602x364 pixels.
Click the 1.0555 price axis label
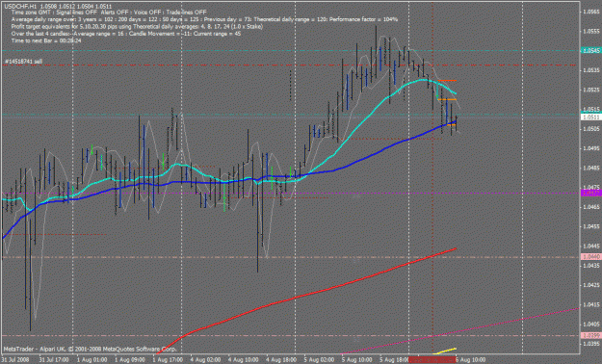591,31
